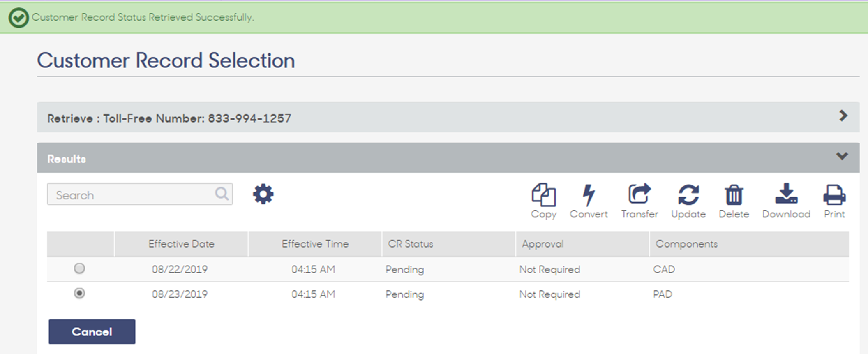Click the Transfer icon
This screenshot has width=868, height=354.
point(639,194)
